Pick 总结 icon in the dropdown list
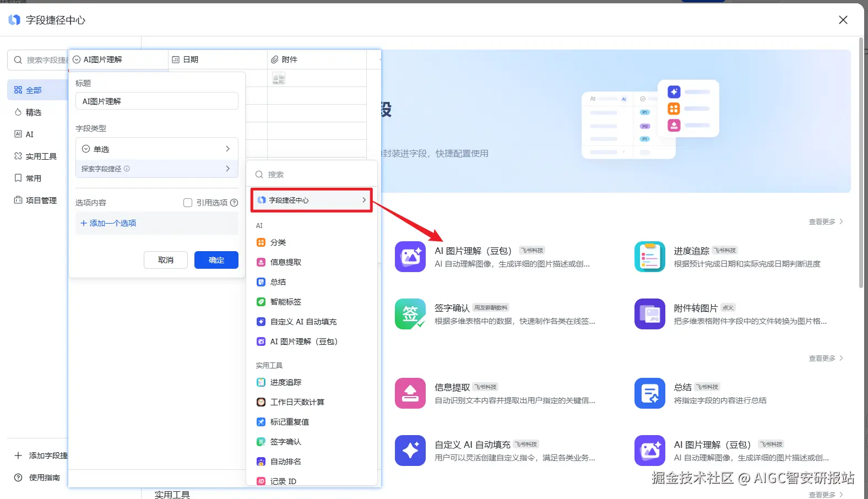 pyautogui.click(x=261, y=282)
